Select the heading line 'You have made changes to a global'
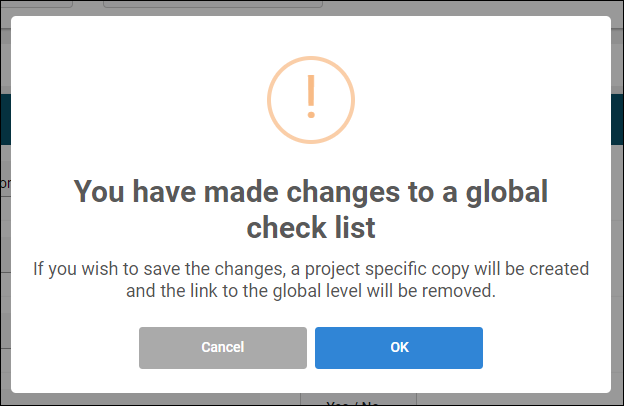 click(x=311, y=191)
